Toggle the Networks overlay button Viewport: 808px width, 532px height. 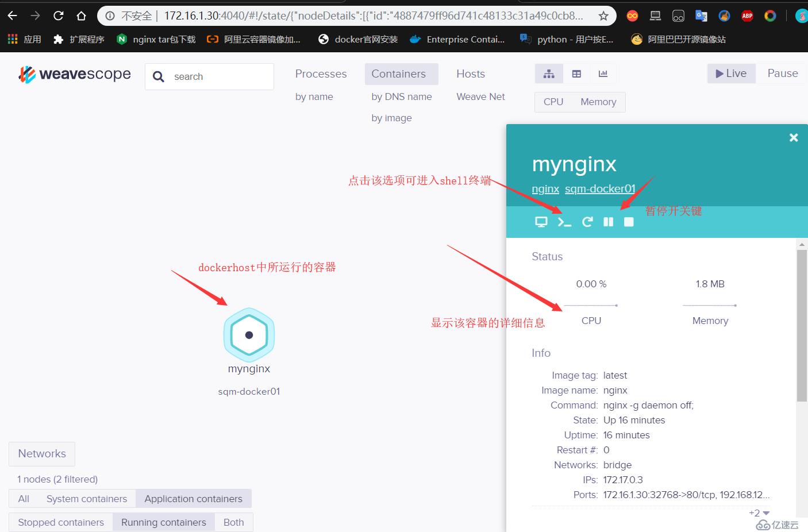[x=42, y=453]
